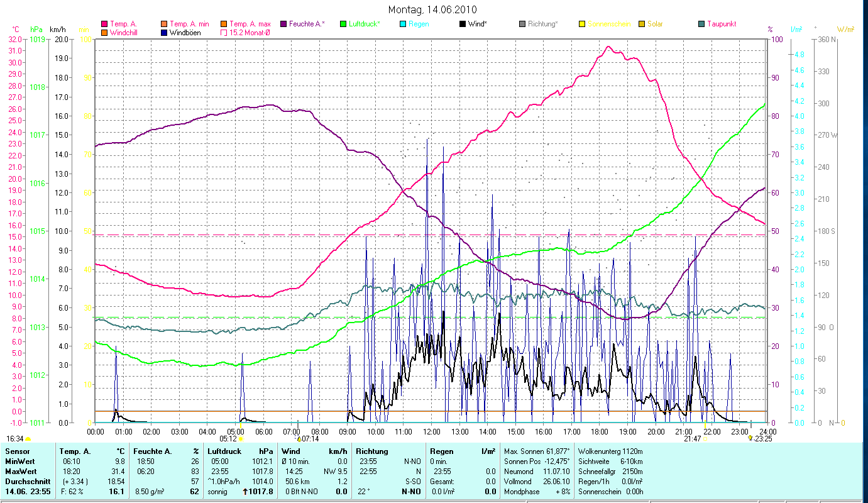Click the sunrise marker at 05:12
Screen dimensions: 868x503
click(241, 439)
